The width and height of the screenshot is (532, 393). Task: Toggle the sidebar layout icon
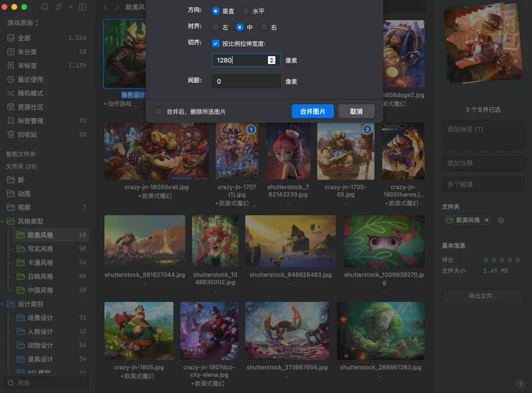pos(83,7)
